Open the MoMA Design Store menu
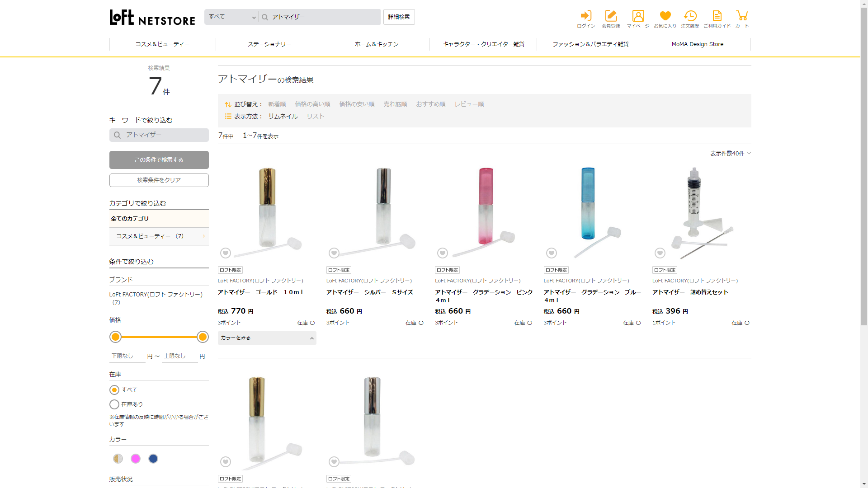Viewport: 868px width, 488px height. [x=697, y=44]
